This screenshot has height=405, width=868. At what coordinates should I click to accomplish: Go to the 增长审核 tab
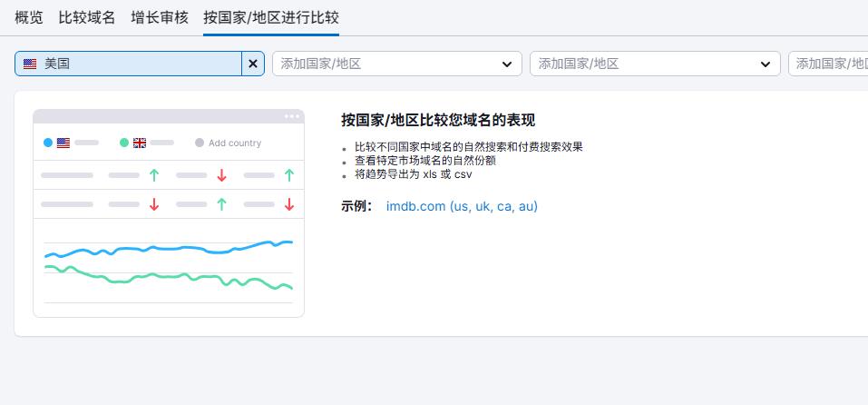[x=160, y=17]
